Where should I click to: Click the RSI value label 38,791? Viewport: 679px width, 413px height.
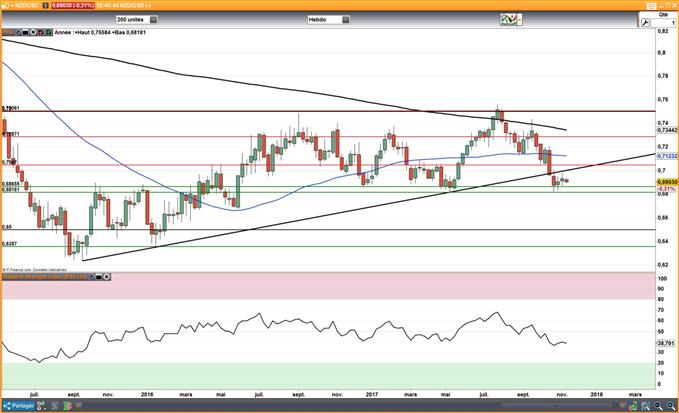click(x=666, y=343)
